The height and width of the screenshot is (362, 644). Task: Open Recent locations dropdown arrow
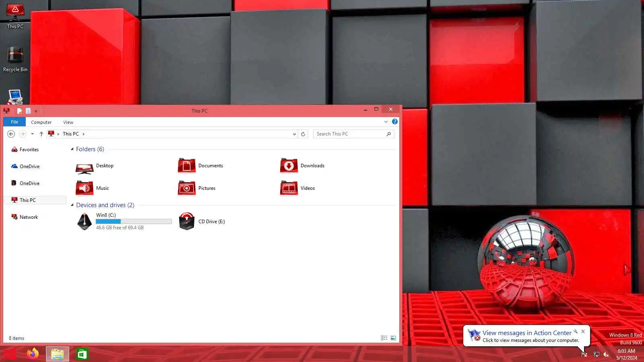32,134
